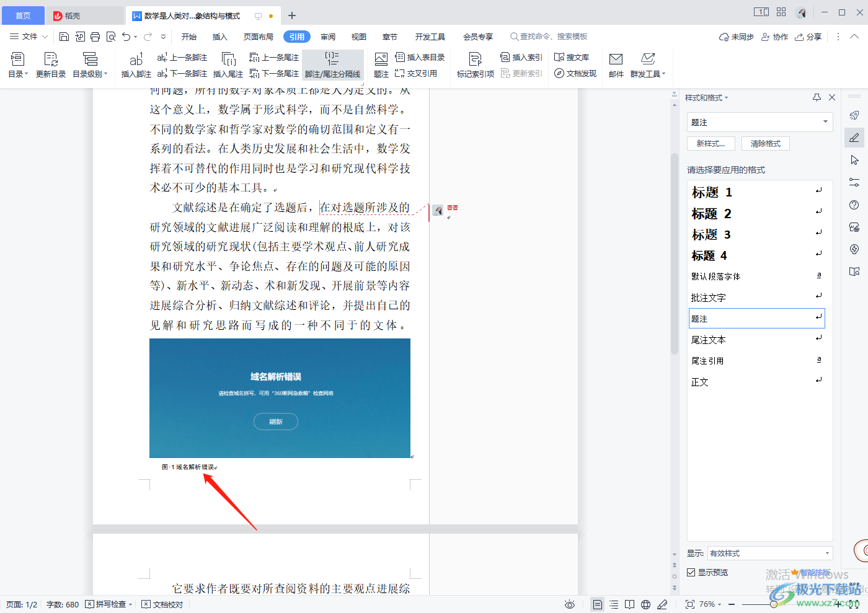The image size is (868, 613).
Task: Switch to the Review (审阅) tab
Action: tap(328, 37)
